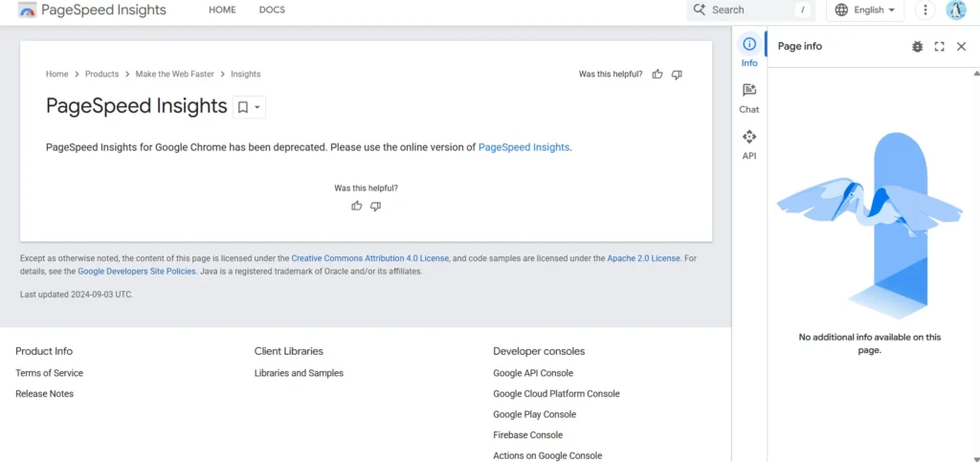980x462 pixels.
Task: Click the PageSpeed Insights logo icon
Action: pyautogui.click(x=27, y=10)
